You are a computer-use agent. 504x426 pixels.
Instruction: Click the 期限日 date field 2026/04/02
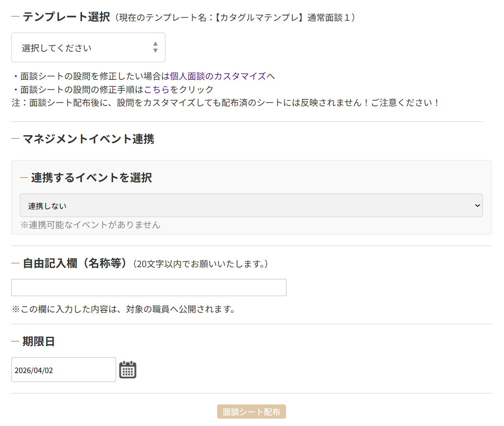pos(64,370)
